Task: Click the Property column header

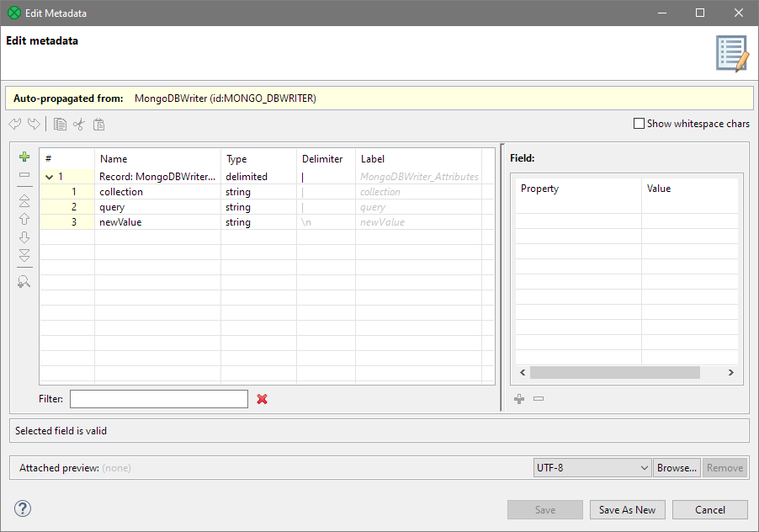Action: coord(578,189)
